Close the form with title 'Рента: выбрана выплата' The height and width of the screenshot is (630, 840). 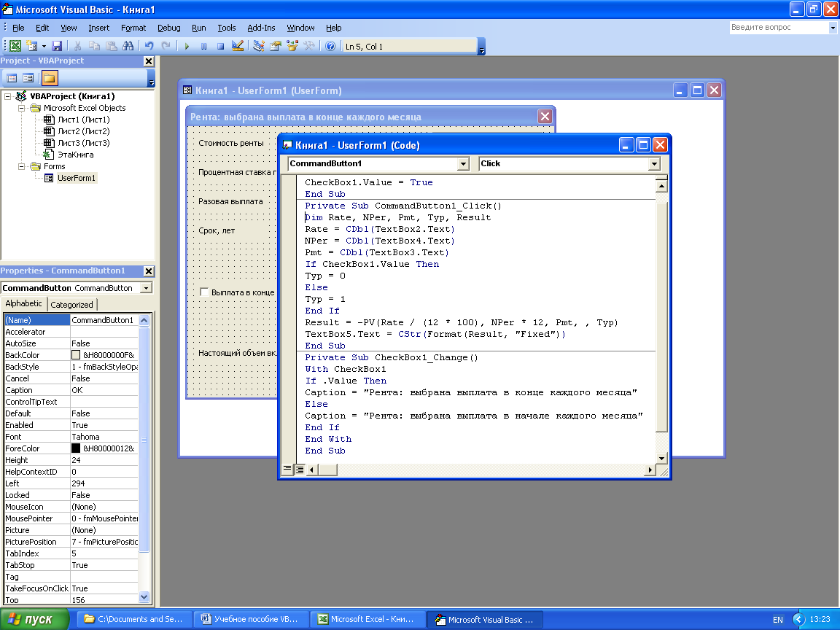(545, 117)
